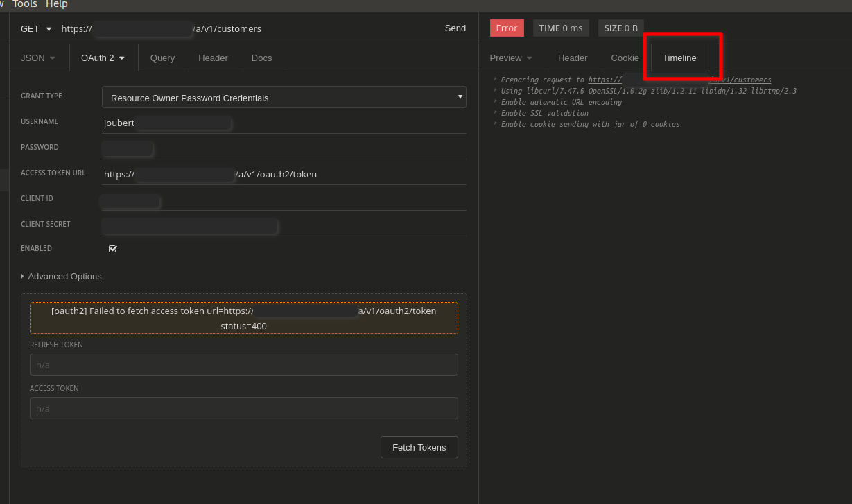
Task: Open the OAuth 2 auth tab
Action: pyautogui.click(x=103, y=58)
